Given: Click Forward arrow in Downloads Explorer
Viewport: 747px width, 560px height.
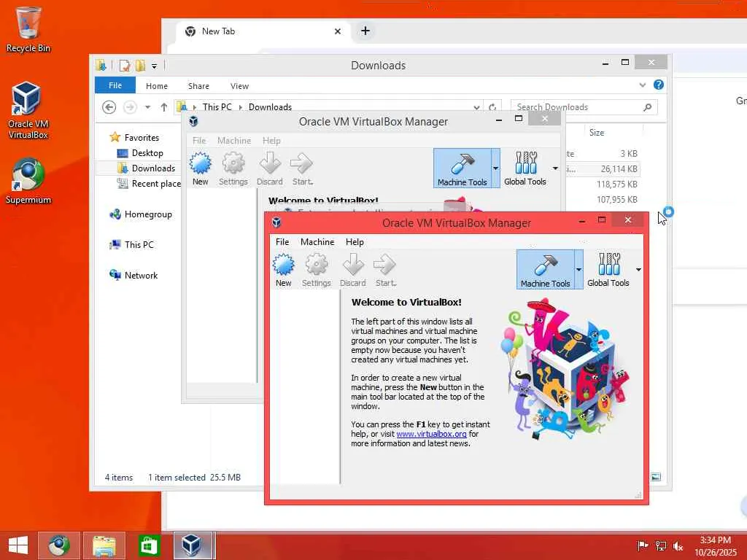Looking at the screenshot, I should (130, 107).
